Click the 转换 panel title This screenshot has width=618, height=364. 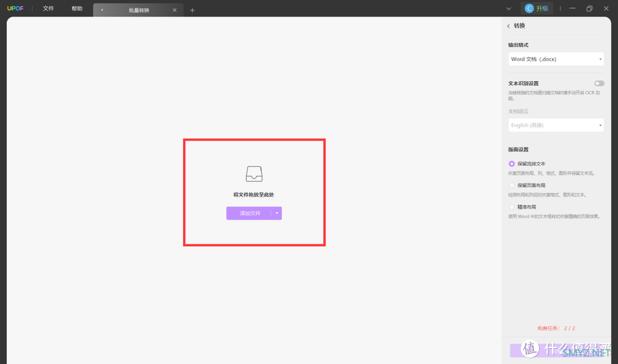(520, 26)
